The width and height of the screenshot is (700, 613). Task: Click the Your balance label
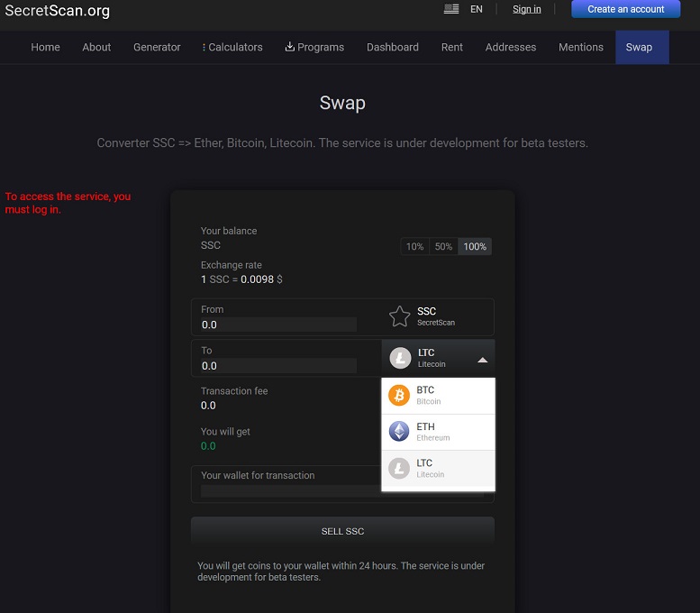pos(229,231)
